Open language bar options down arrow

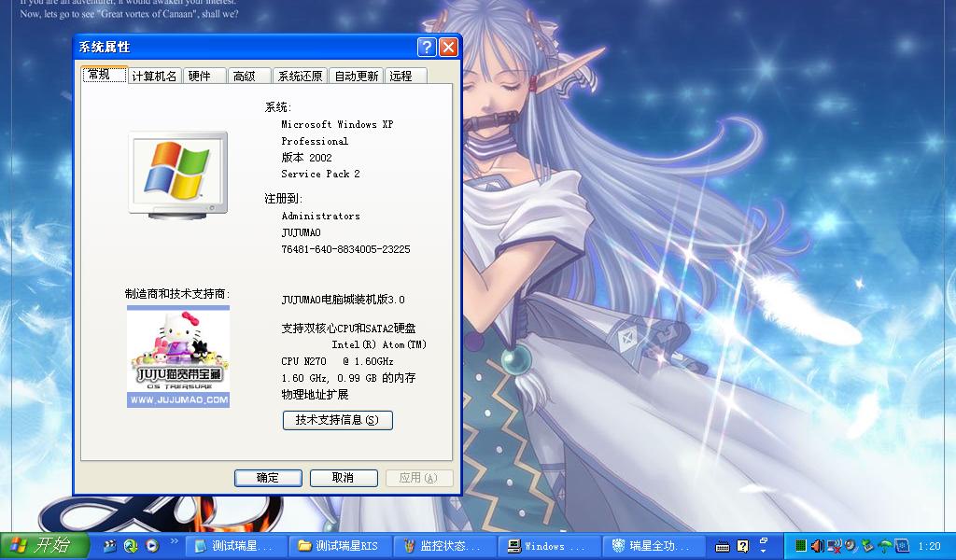764,552
